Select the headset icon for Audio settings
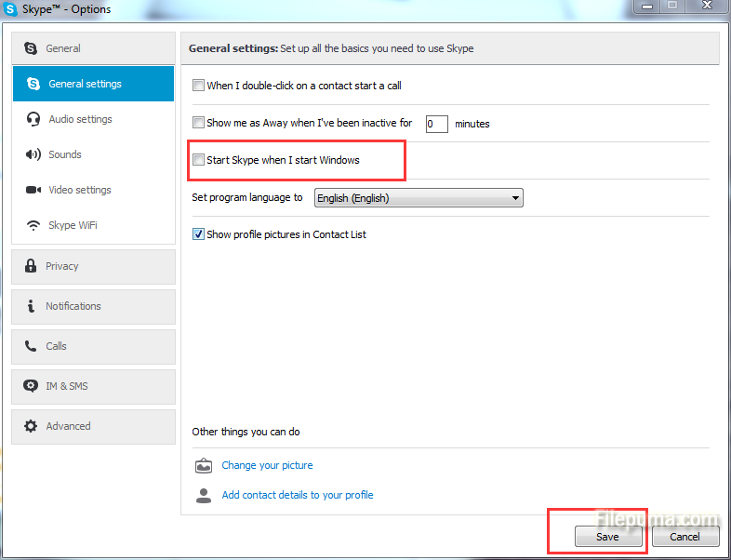This screenshot has height=560, width=731. [33, 119]
